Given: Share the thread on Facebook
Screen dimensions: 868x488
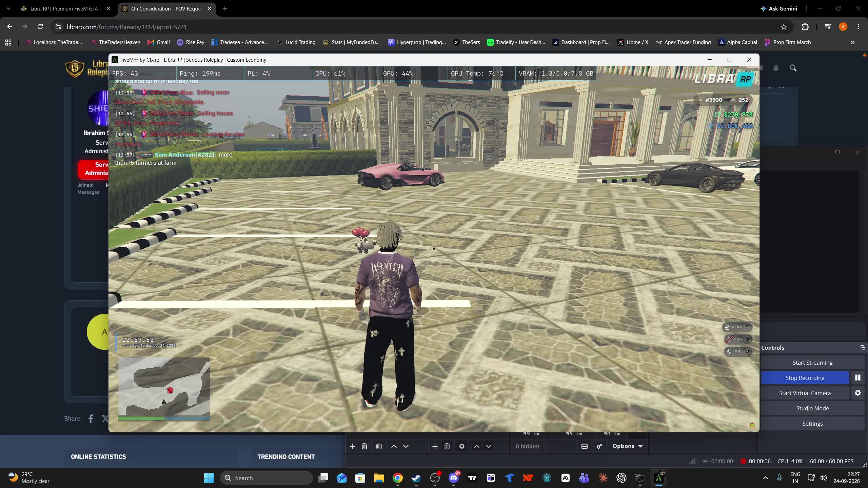Looking at the screenshot, I should pos(91,419).
